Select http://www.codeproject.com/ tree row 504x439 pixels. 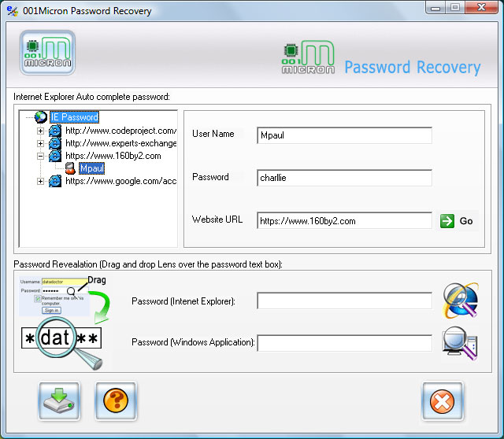[x=120, y=131]
